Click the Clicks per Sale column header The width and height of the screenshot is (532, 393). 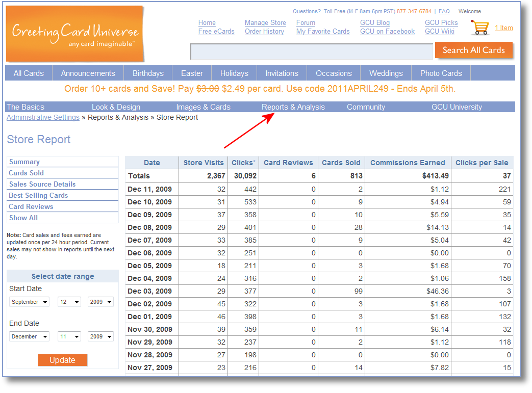coord(482,163)
